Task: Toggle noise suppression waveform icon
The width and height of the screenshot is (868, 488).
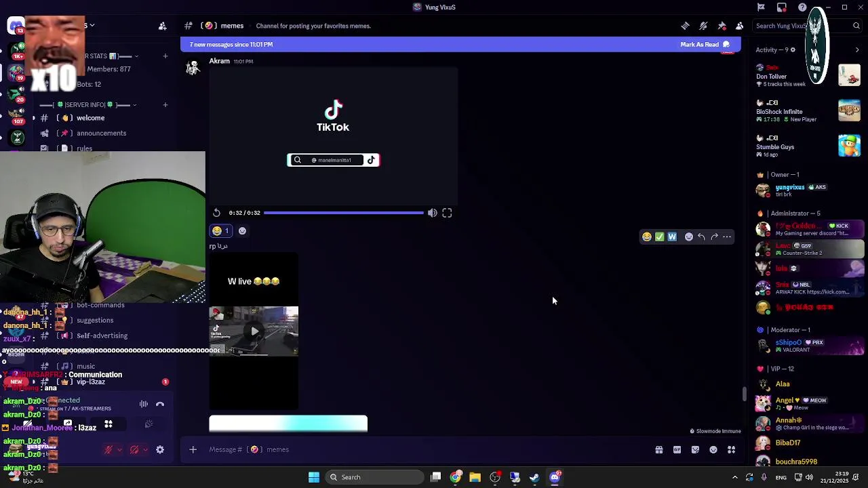Action: 144,405
